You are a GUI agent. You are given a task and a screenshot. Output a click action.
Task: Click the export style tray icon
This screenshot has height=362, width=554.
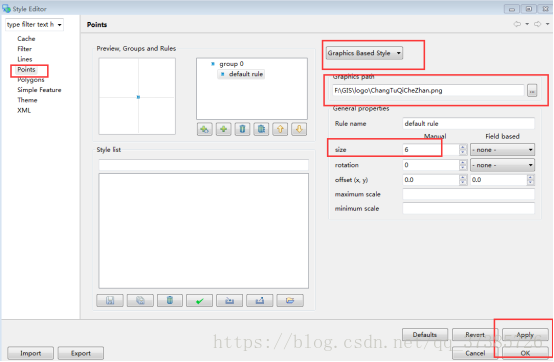(260, 301)
